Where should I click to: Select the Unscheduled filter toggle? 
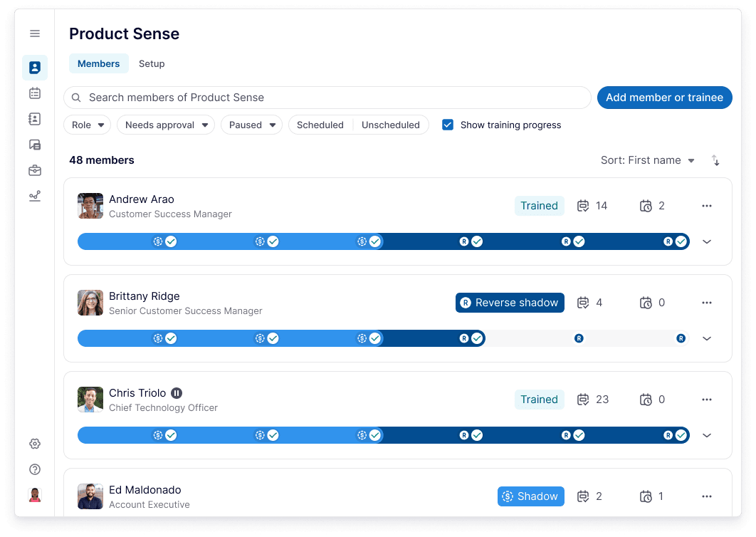(x=390, y=125)
